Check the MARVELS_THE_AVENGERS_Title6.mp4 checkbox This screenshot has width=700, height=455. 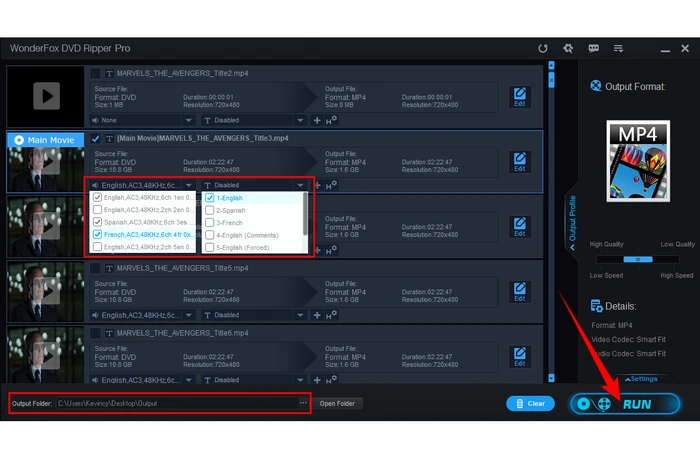[95, 333]
